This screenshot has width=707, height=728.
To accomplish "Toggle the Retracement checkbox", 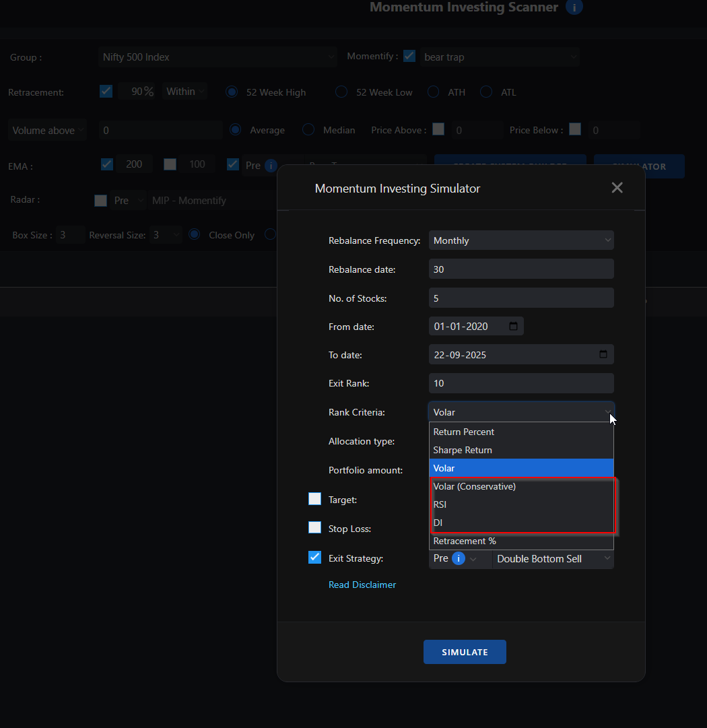I will click(106, 91).
